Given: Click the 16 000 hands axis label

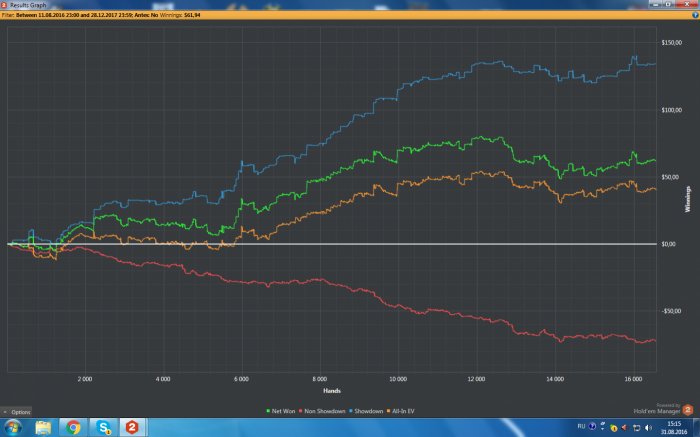Looking at the screenshot, I should pos(633,379).
